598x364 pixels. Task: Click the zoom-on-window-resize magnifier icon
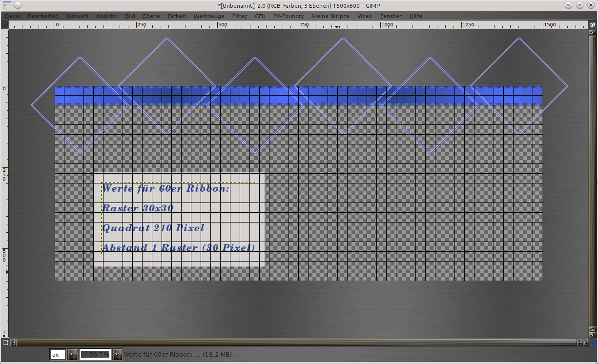tap(593, 24)
